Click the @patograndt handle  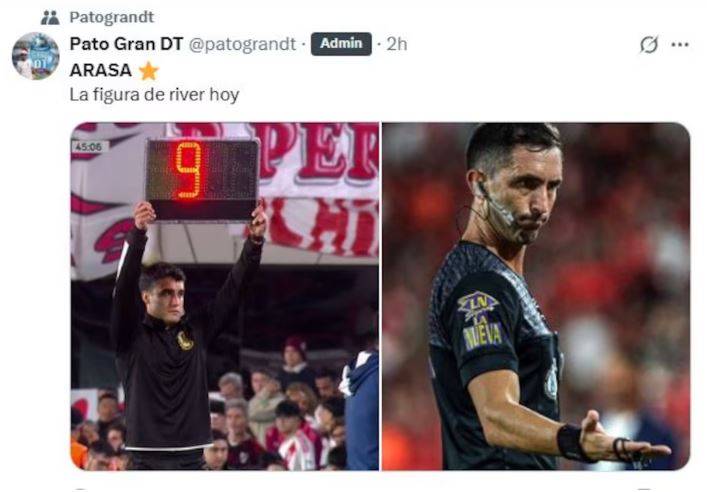(242, 44)
